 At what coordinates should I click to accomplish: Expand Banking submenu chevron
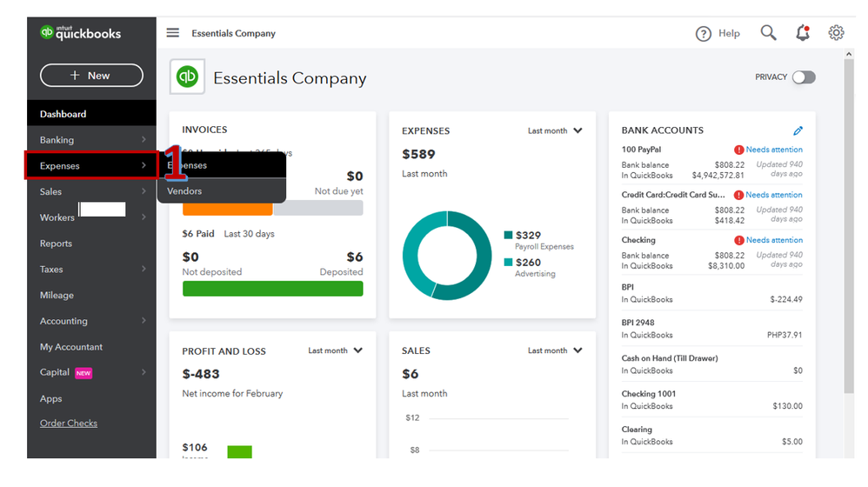pyautogui.click(x=144, y=139)
